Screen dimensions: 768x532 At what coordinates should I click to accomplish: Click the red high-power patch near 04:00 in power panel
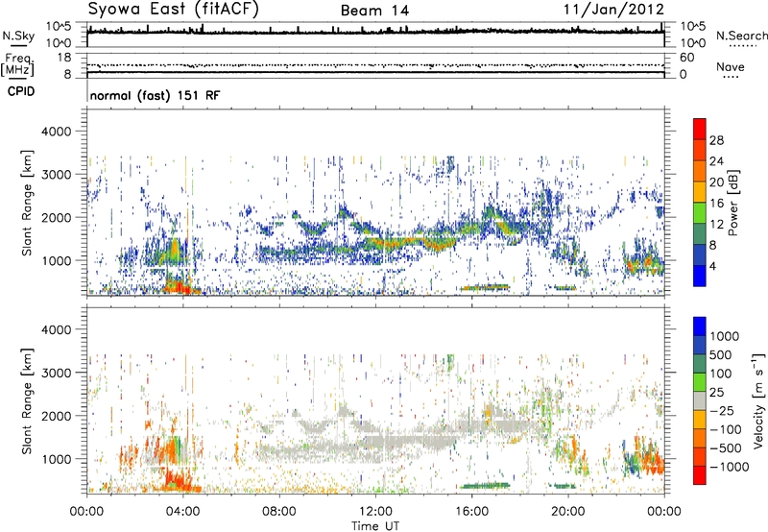click(x=180, y=285)
